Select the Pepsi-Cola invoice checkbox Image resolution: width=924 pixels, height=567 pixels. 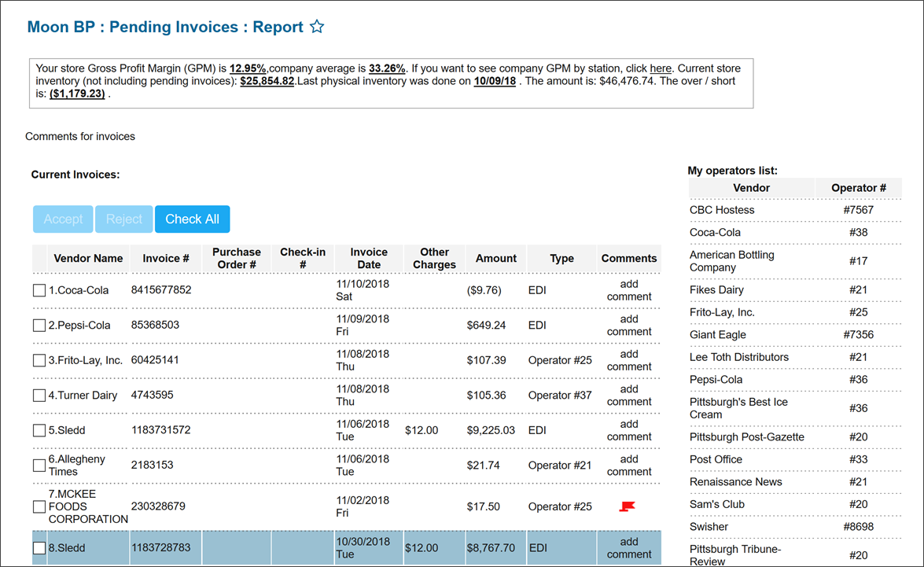[39, 326]
